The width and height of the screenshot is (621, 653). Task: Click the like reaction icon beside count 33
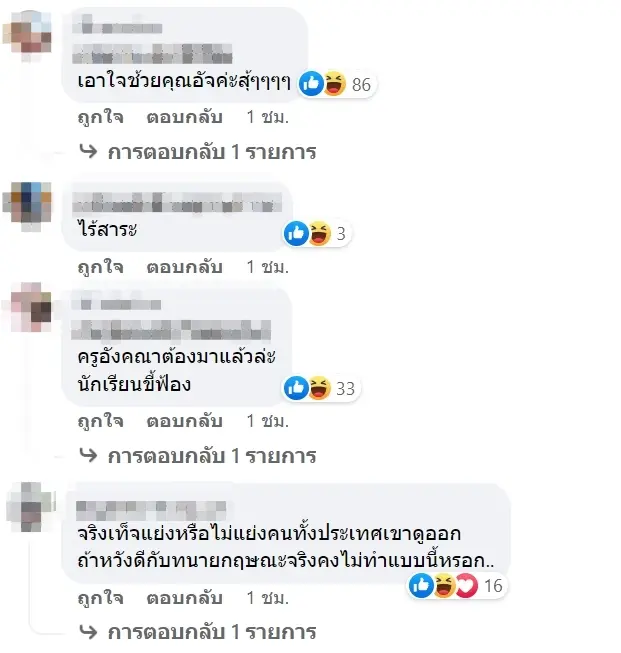[x=296, y=388]
